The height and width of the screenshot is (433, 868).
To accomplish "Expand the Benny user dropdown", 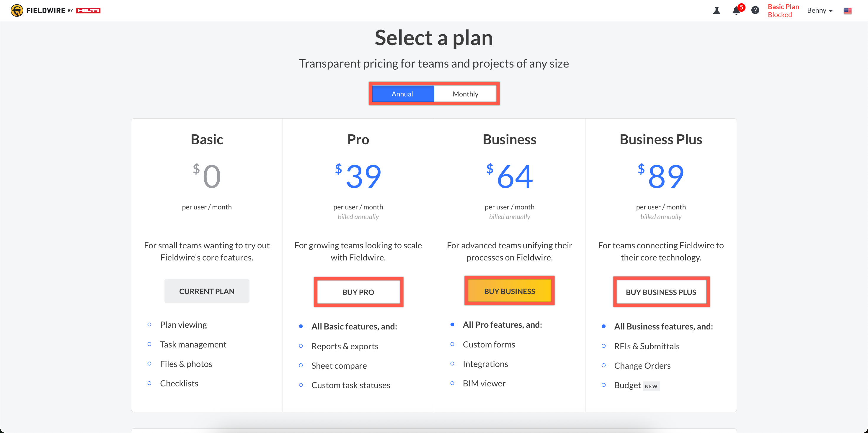I will [x=820, y=10].
